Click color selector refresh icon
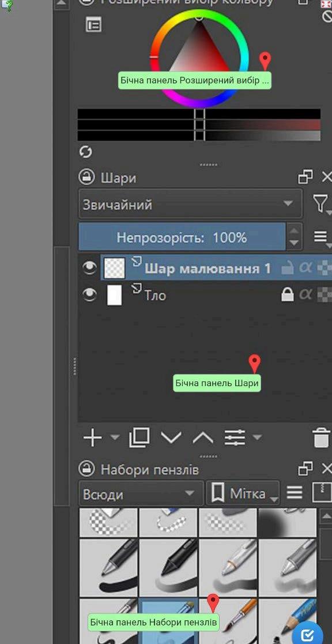This screenshot has width=332, height=644. (x=85, y=152)
